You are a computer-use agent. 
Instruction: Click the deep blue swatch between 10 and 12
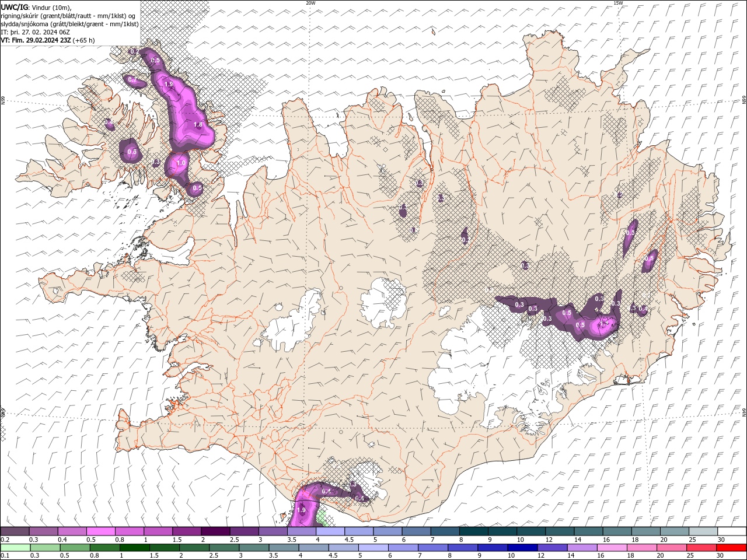pyautogui.click(x=522, y=548)
